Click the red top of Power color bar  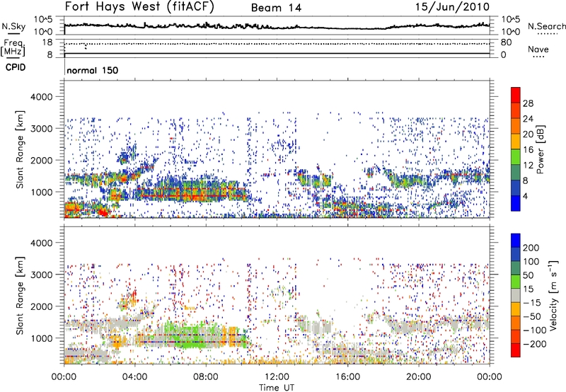pyautogui.click(x=516, y=95)
